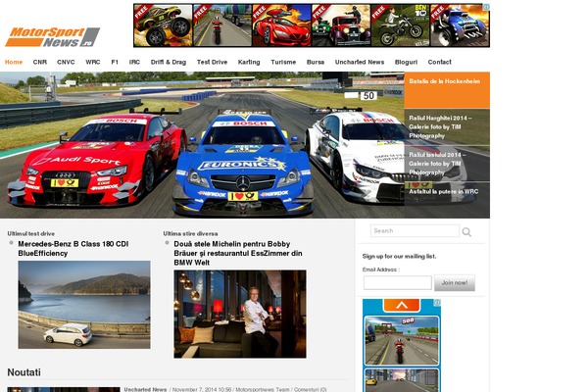588x392 pixels.
Task: Open the dirt bike Ben 10 game ad
Action: coord(400,25)
